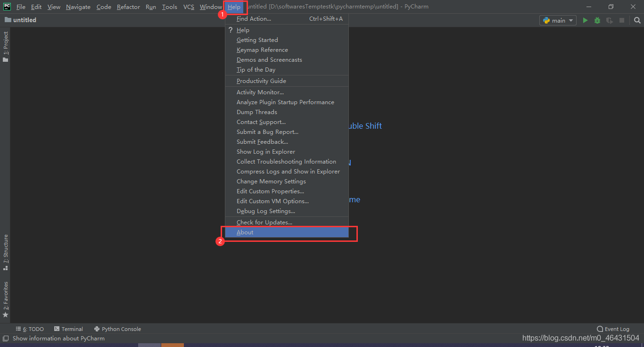Toggle the 1: Project tool window
644x347 pixels.
pyautogui.click(x=6, y=46)
